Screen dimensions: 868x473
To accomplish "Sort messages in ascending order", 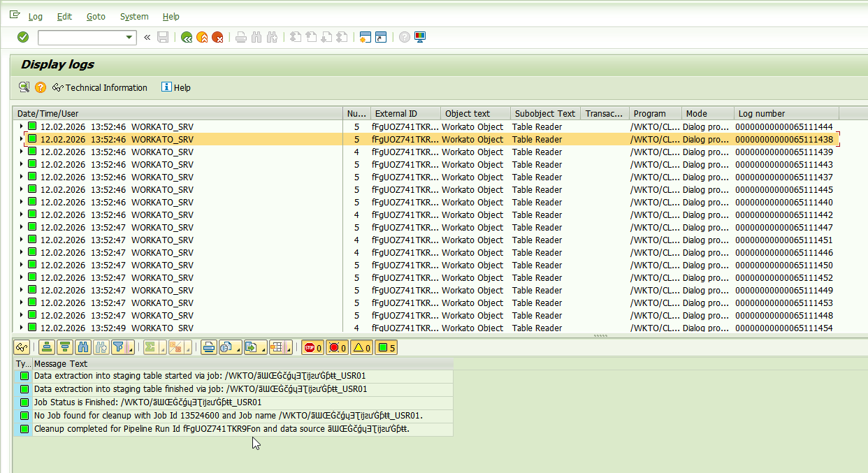I will [46, 347].
